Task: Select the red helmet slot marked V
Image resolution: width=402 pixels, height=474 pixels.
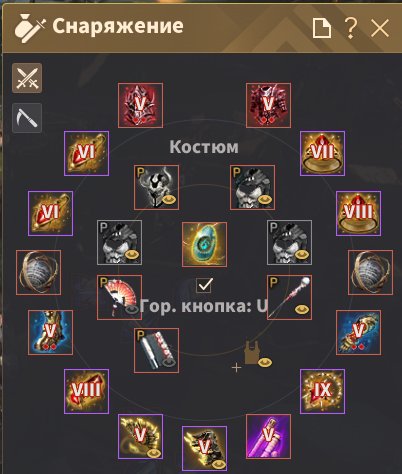Action: tap(140, 105)
